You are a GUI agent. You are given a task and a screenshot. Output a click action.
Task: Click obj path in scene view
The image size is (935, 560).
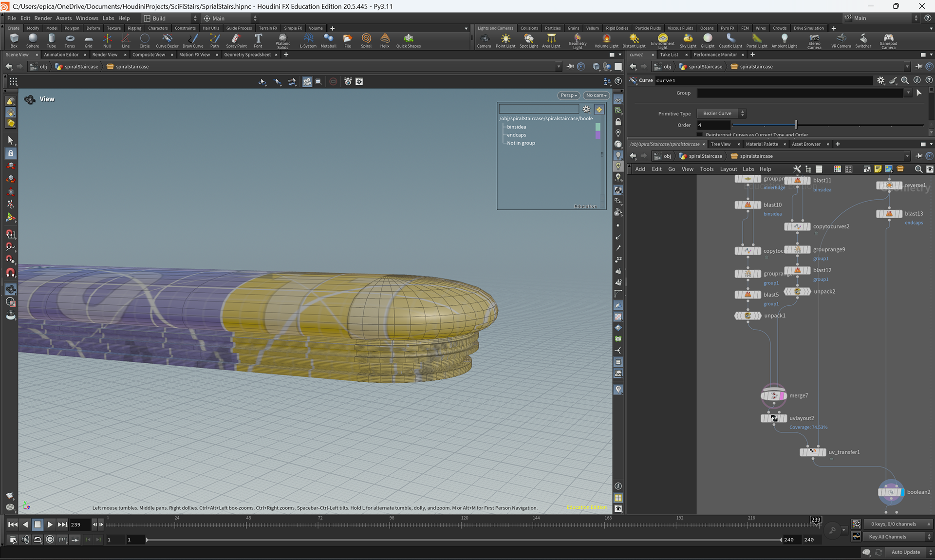click(x=39, y=67)
